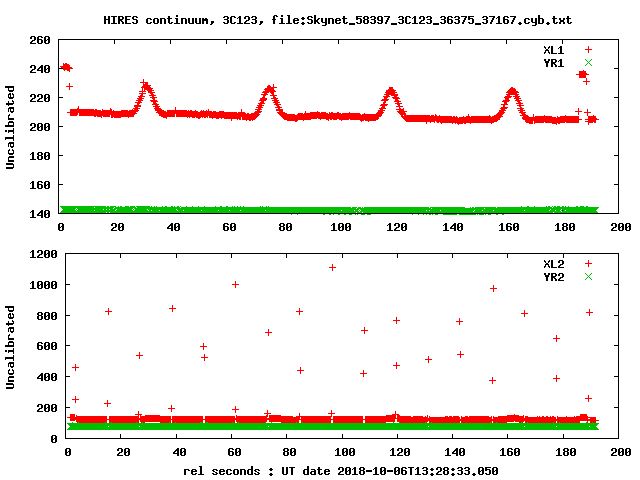The image size is (640, 480).
Task: Click the 220 y-axis tick label
Action: tap(40, 98)
